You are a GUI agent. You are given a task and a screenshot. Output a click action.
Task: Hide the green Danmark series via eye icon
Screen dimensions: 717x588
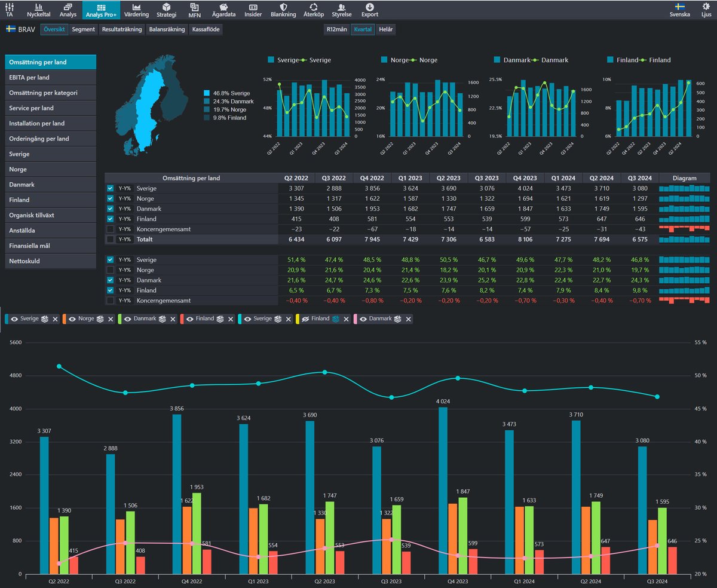click(x=128, y=319)
